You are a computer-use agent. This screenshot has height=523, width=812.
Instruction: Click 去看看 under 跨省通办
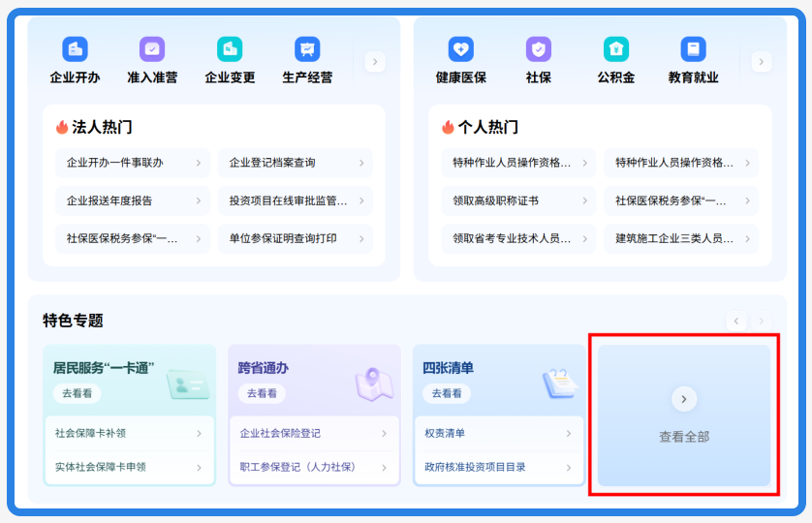pos(262,393)
